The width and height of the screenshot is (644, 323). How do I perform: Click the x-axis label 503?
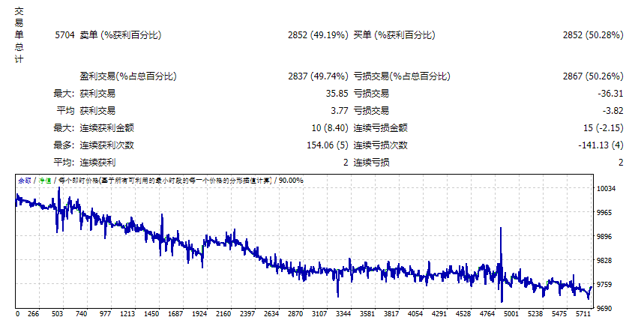pos(57,313)
